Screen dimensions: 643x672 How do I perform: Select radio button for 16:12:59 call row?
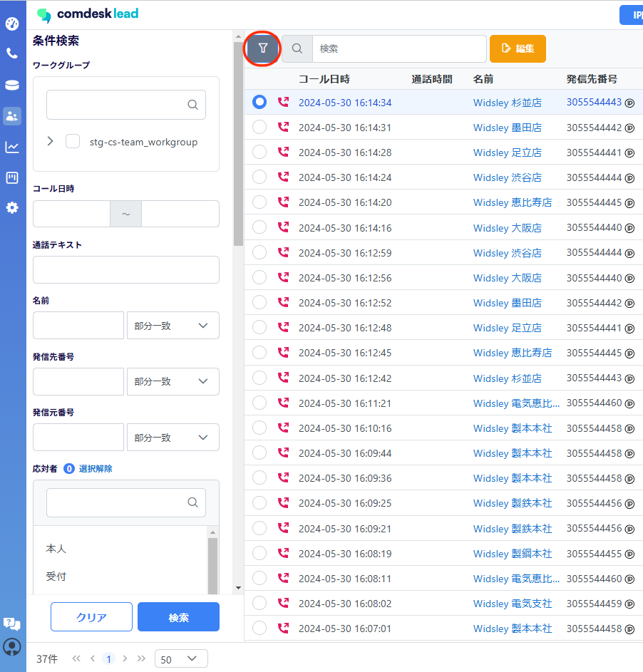[259, 252]
